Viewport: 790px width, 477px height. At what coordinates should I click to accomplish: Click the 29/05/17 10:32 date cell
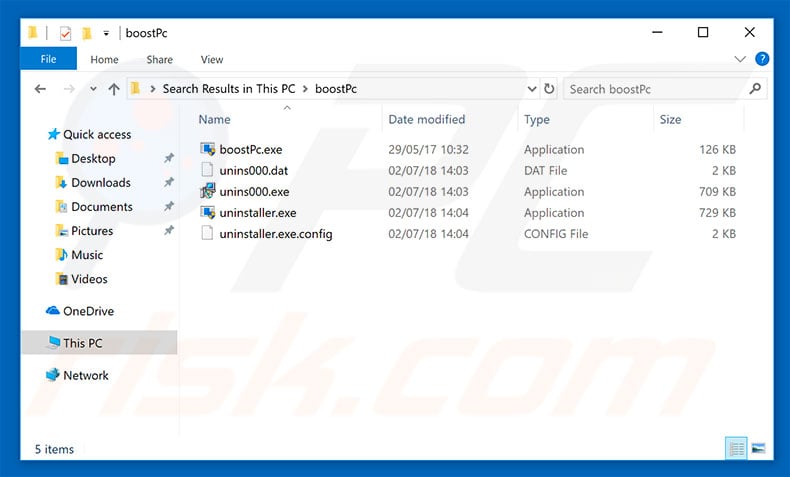(428, 150)
